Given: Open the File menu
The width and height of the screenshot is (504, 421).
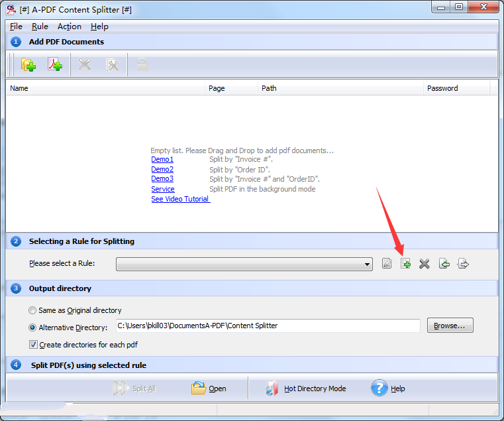Looking at the screenshot, I should [16, 27].
